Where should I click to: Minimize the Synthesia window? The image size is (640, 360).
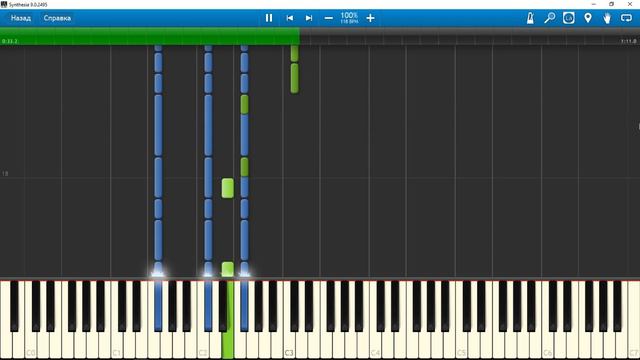593,4
